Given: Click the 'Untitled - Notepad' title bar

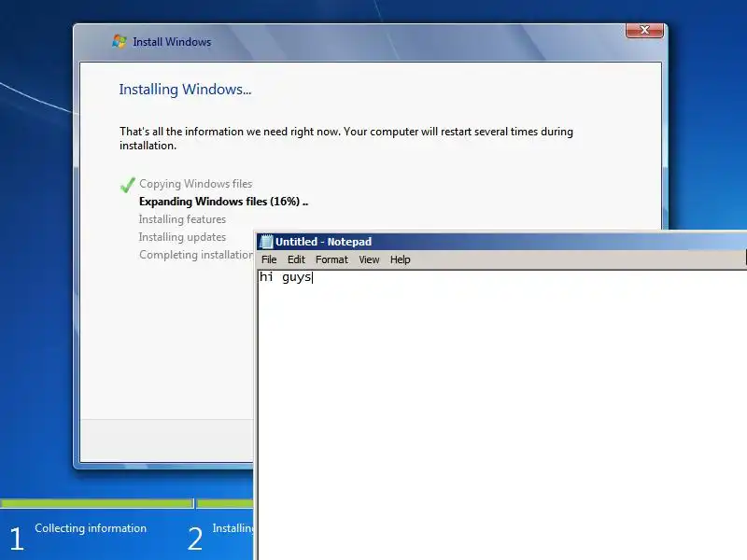Looking at the screenshot, I should coord(501,242).
